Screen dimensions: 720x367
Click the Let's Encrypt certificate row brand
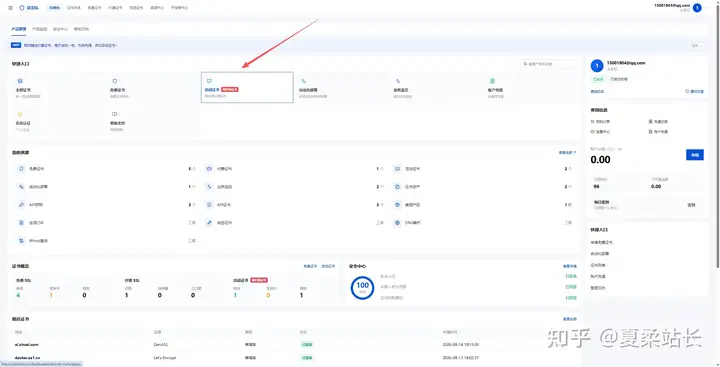pyautogui.click(x=164, y=357)
